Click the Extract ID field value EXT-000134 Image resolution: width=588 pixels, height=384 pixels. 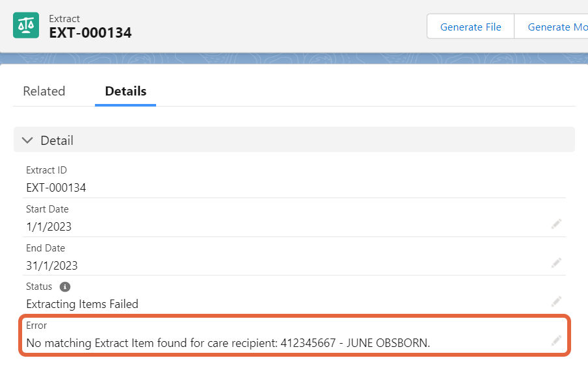[56, 187]
